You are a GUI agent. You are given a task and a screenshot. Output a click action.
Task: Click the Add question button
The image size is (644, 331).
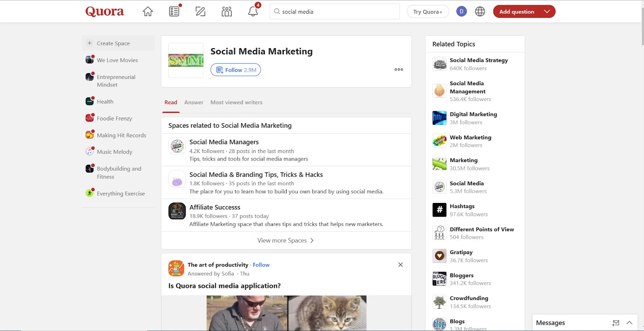coord(517,12)
